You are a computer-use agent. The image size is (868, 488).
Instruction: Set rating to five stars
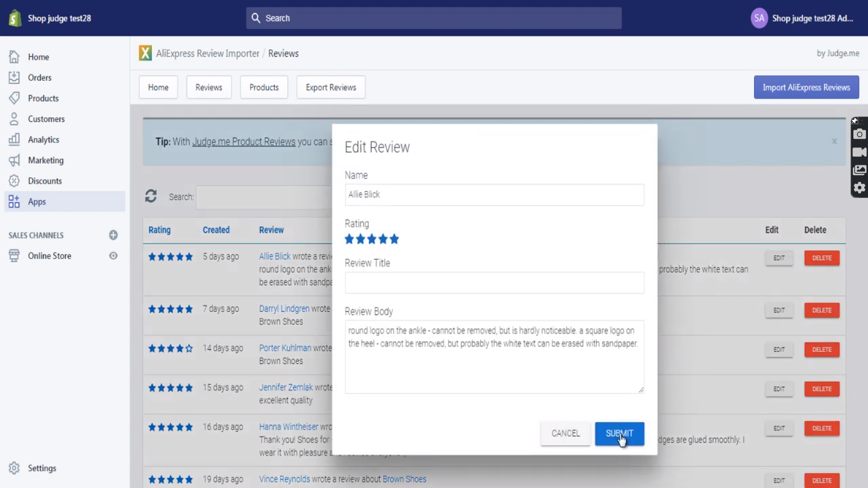click(x=394, y=239)
